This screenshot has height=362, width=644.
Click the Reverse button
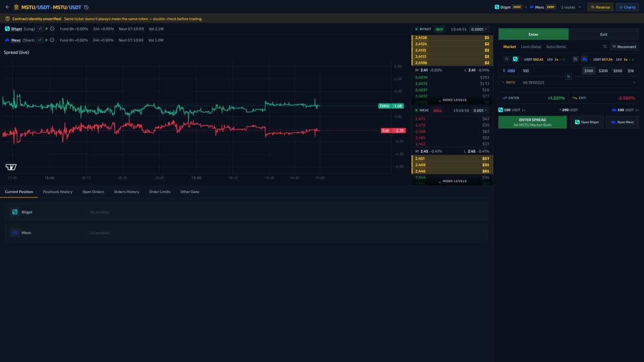pyautogui.click(x=600, y=7)
